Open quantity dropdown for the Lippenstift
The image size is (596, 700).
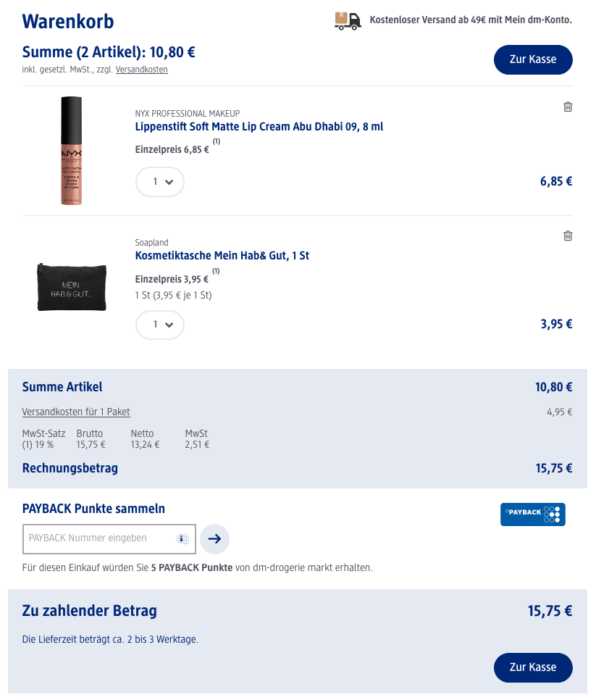tap(160, 182)
